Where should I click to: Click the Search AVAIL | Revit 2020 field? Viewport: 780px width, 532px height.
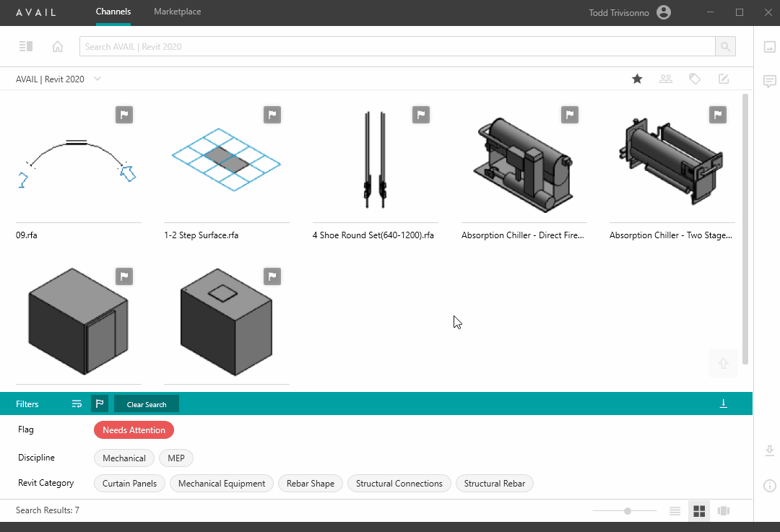point(397,46)
